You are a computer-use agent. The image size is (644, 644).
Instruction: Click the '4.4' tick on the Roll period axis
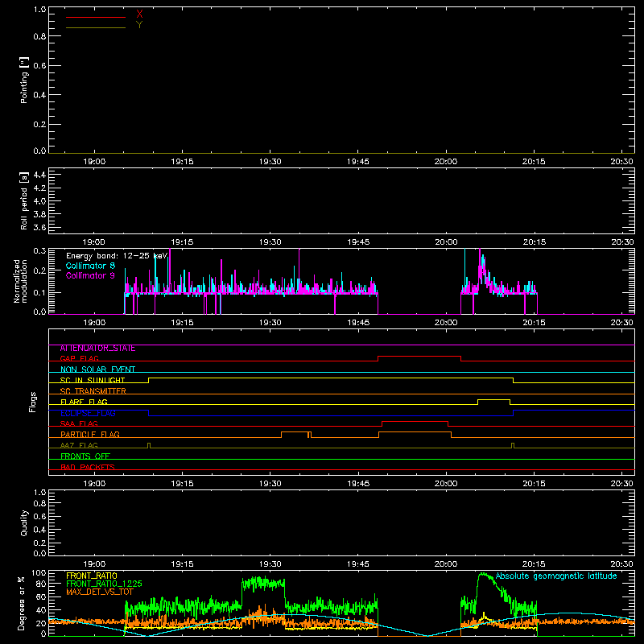[x=39, y=175]
